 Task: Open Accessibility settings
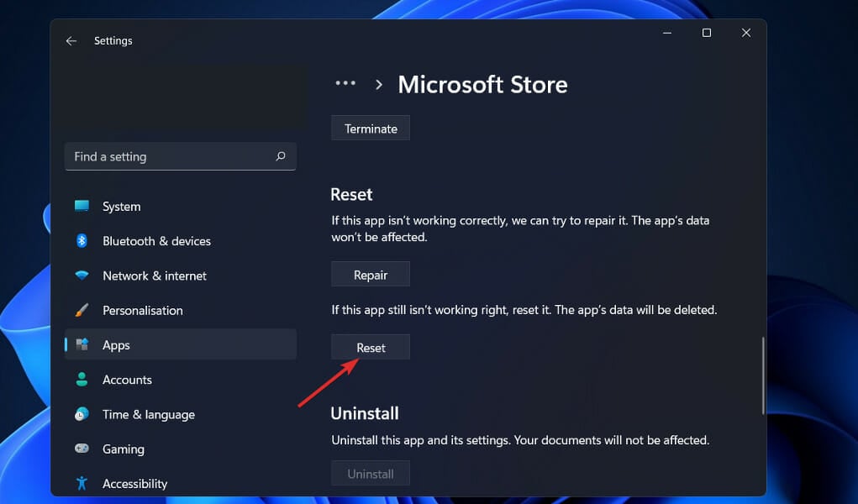coord(181,484)
